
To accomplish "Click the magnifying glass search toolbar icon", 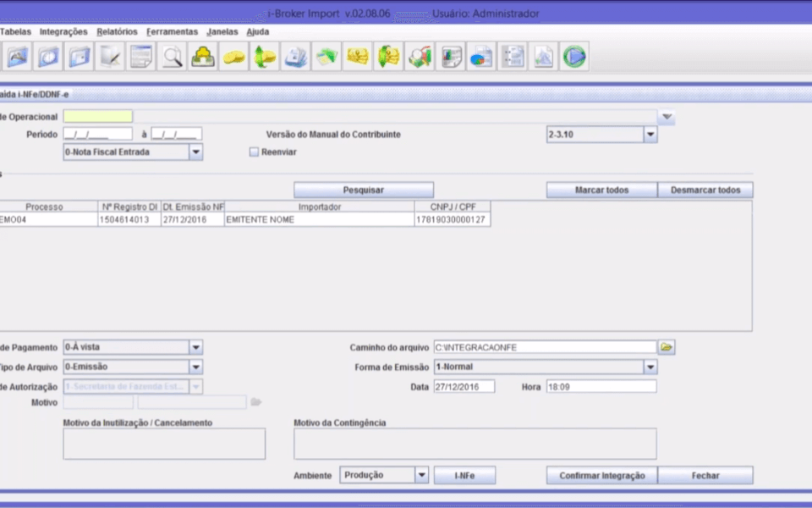I will click(172, 56).
